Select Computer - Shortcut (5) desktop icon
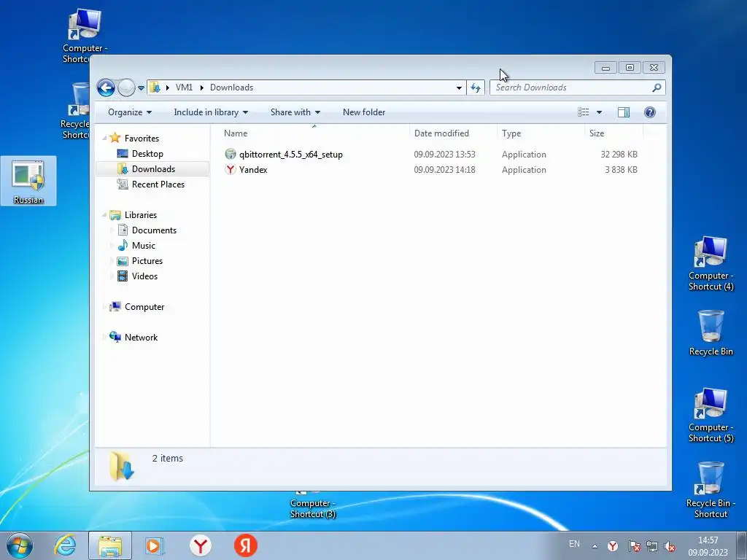747x560 pixels. click(711, 415)
